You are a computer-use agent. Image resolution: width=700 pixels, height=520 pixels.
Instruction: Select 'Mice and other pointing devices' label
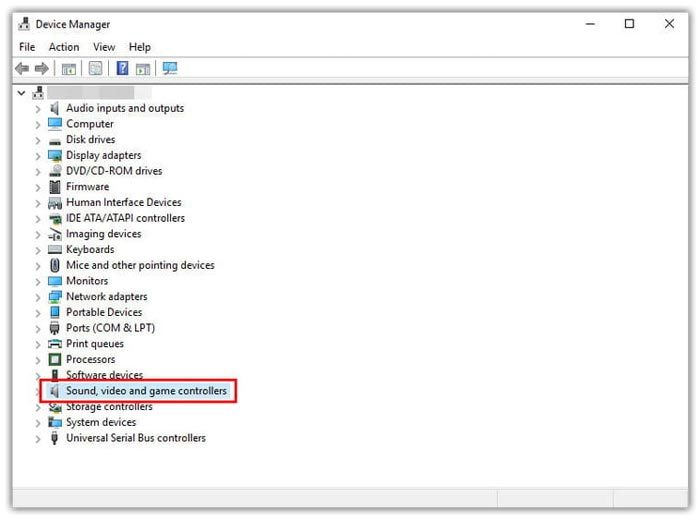click(140, 265)
